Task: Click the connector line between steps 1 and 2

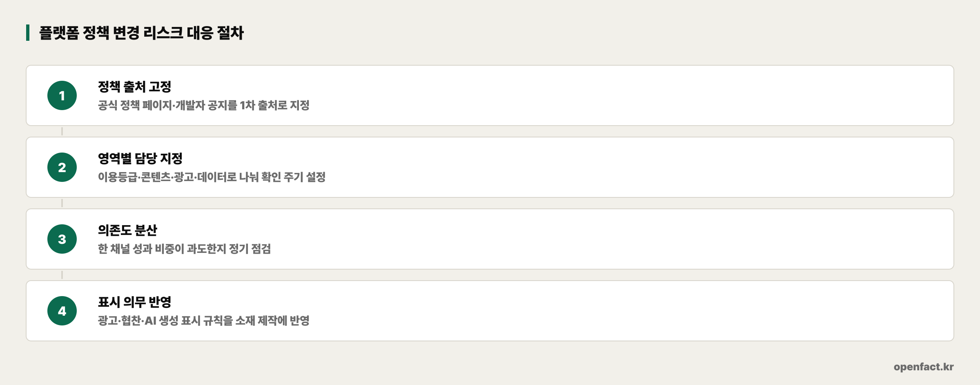Action: tap(62, 131)
